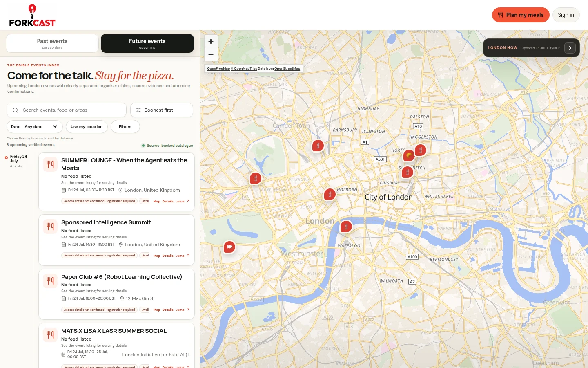The image size is (588, 368).
Task: Open the Date Any date dropdown
Action: tap(35, 127)
